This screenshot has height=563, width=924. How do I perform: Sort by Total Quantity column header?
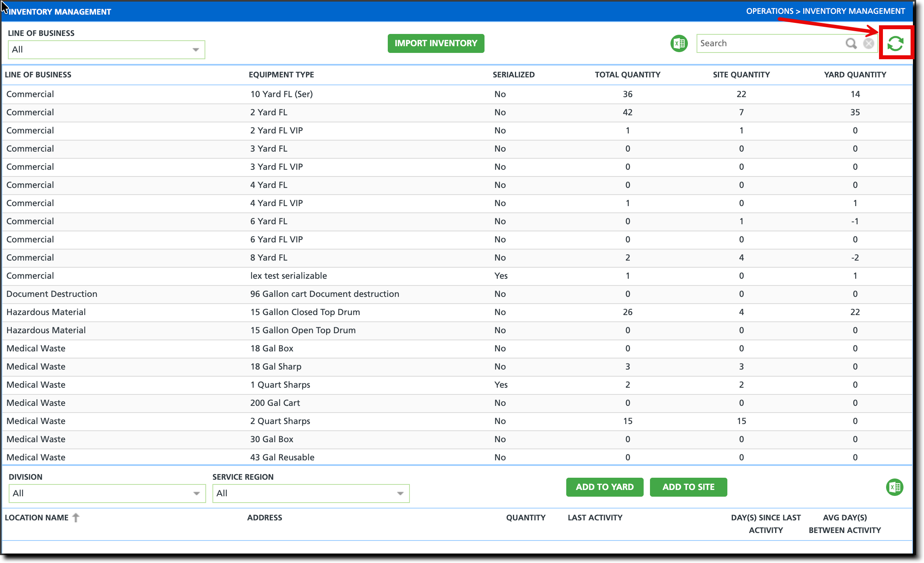click(x=627, y=75)
